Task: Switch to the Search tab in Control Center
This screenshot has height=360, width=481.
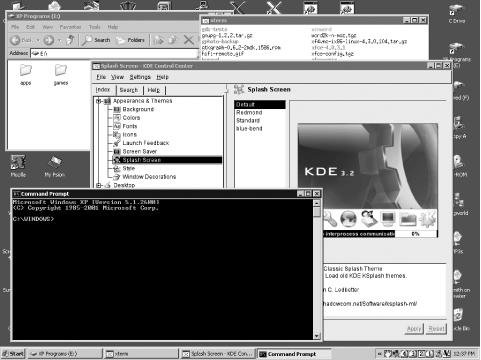Action: click(129, 90)
